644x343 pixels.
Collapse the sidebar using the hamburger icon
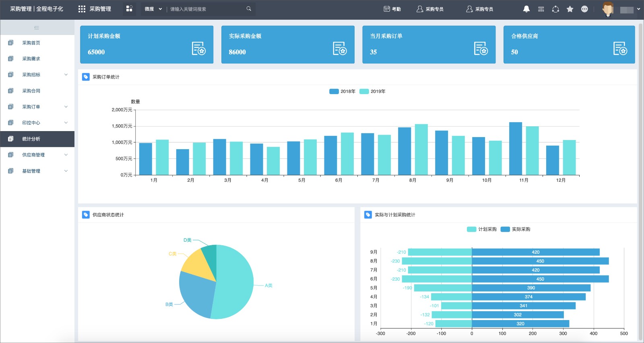click(x=37, y=28)
